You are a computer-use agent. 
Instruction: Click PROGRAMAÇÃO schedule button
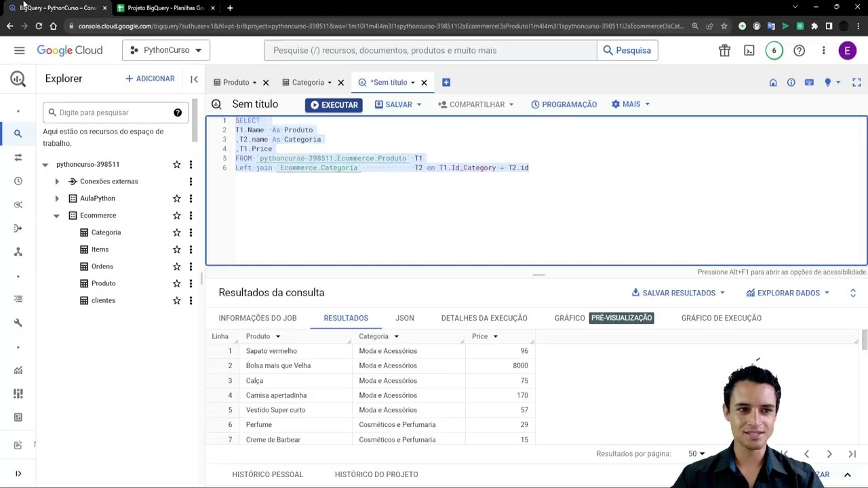[564, 104]
